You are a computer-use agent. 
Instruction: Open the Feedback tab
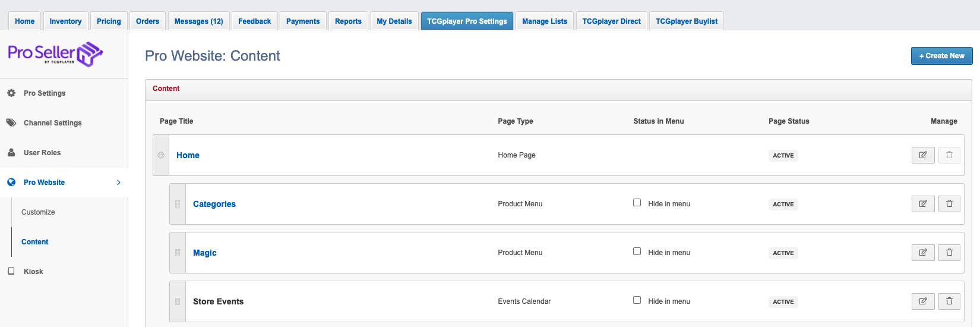255,21
